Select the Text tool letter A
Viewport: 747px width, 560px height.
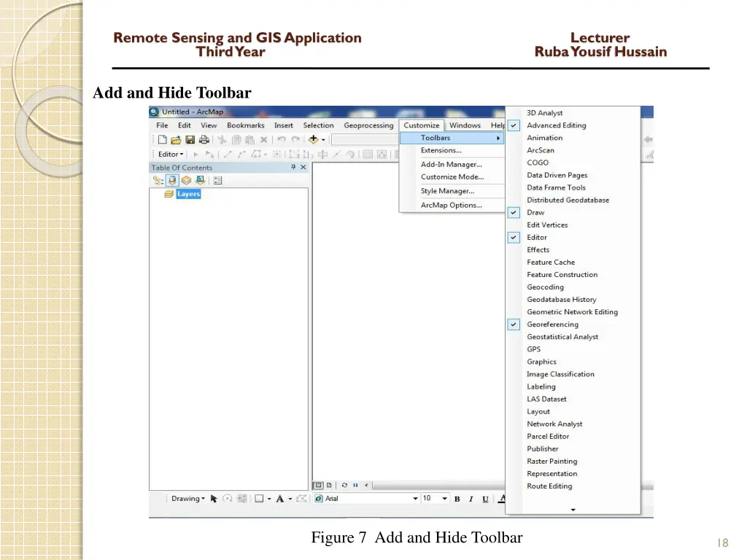[279, 499]
